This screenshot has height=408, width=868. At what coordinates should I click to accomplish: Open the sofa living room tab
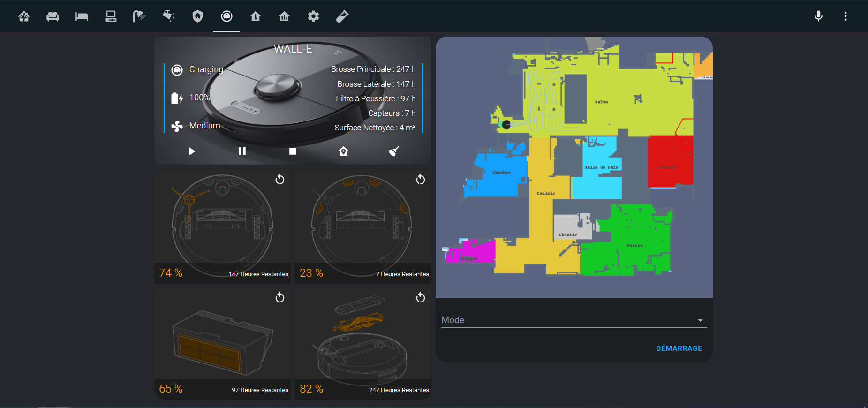click(x=53, y=16)
